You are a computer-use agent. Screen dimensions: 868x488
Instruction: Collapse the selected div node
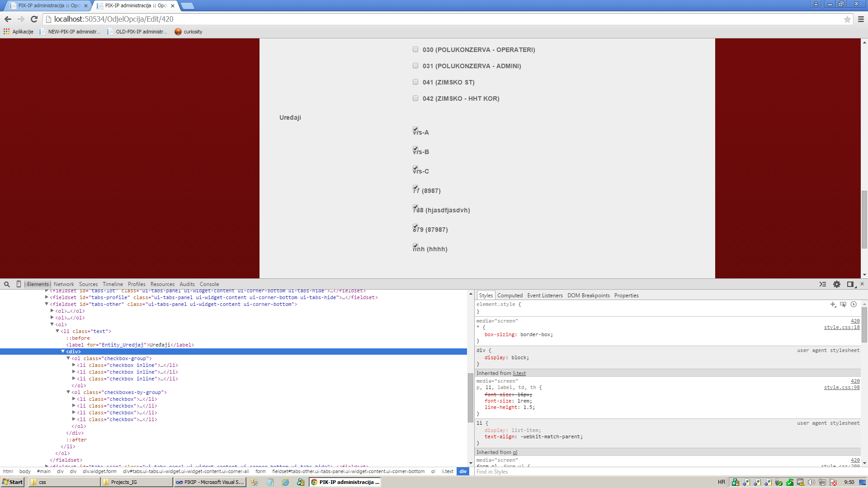coord(63,352)
